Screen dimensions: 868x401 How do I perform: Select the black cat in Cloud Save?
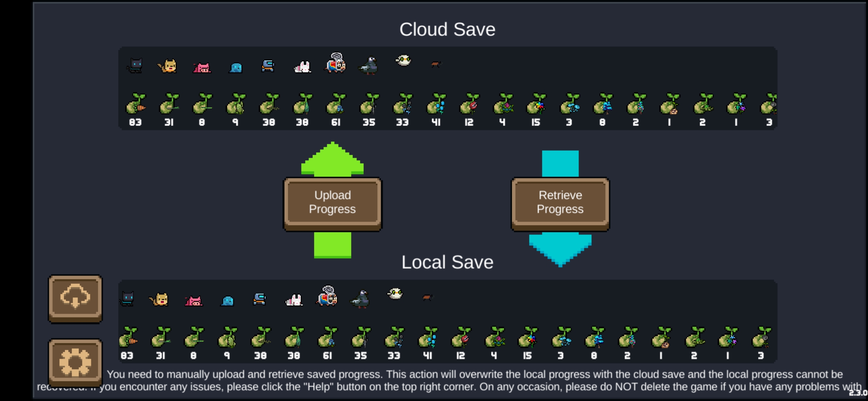[135, 66]
